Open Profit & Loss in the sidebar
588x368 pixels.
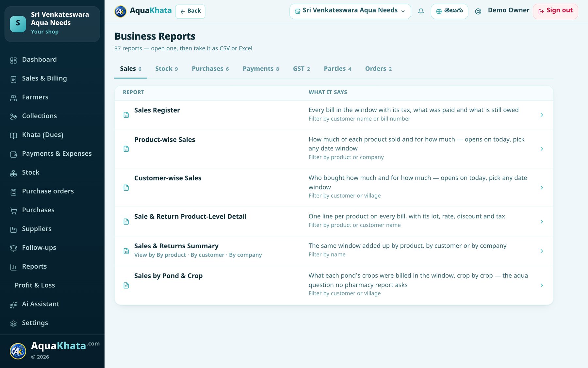(35, 285)
